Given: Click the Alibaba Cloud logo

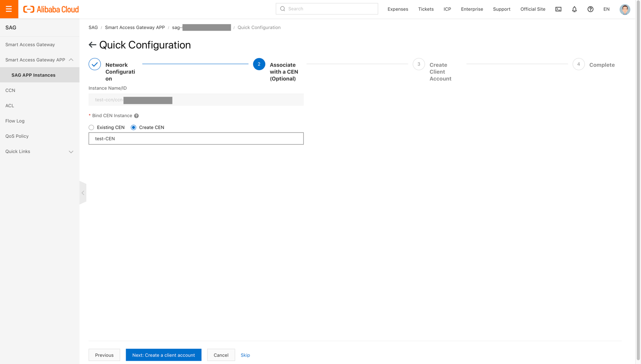Looking at the screenshot, I should [x=51, y=9].
